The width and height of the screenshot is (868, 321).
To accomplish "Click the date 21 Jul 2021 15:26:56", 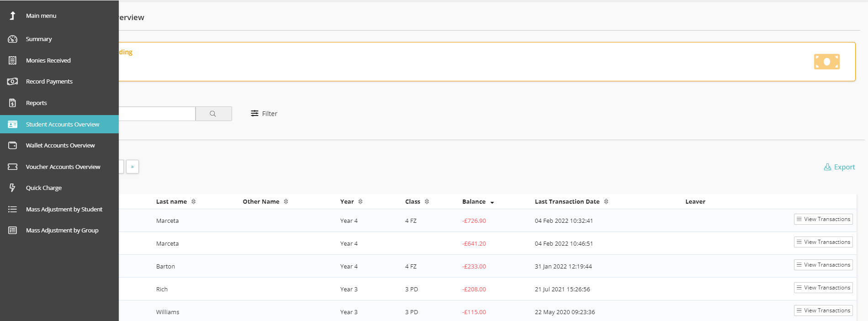I will click(x=562, y=289).
